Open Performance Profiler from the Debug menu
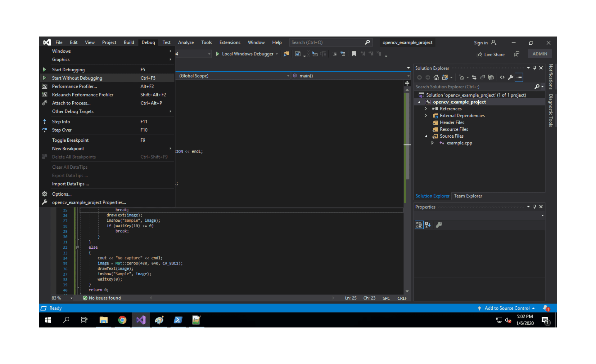This screenshot has width=596, height=364. (x=107, y=87)
